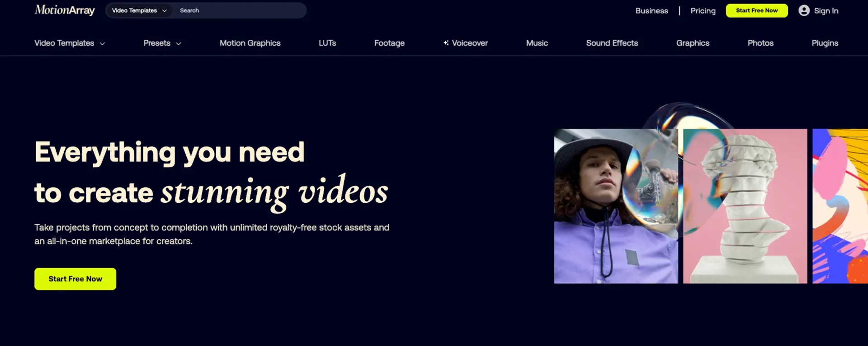This screenshot has height=346, width=868.
Task: Open the Plugins page
Action: click(x=825, y=43)
